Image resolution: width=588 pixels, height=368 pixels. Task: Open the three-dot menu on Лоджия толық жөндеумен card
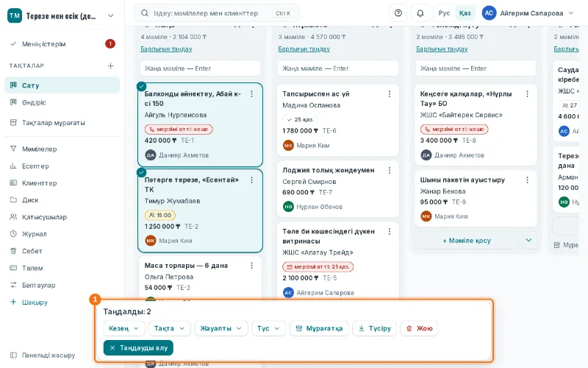390,170
